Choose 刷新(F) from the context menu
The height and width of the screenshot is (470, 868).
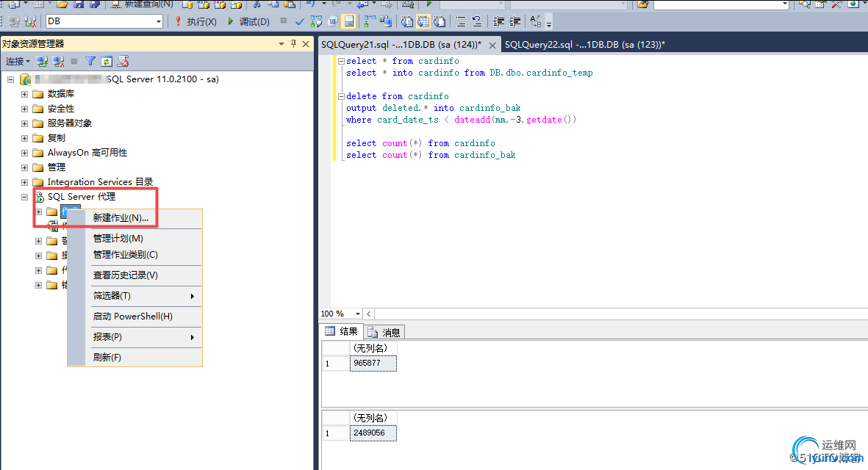click(135, 357)
